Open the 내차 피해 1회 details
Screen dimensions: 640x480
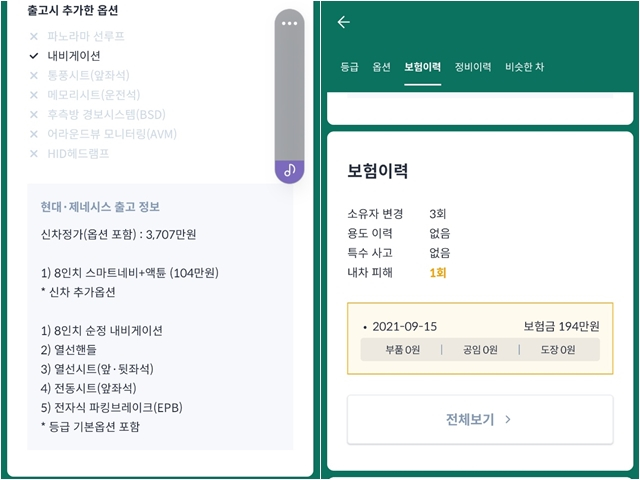click(438, 272)
